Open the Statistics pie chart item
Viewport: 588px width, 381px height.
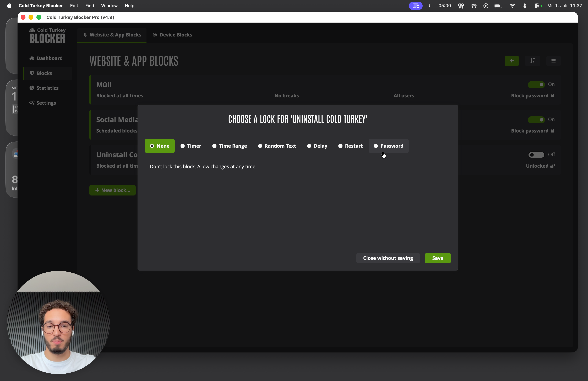pos(44,88)
